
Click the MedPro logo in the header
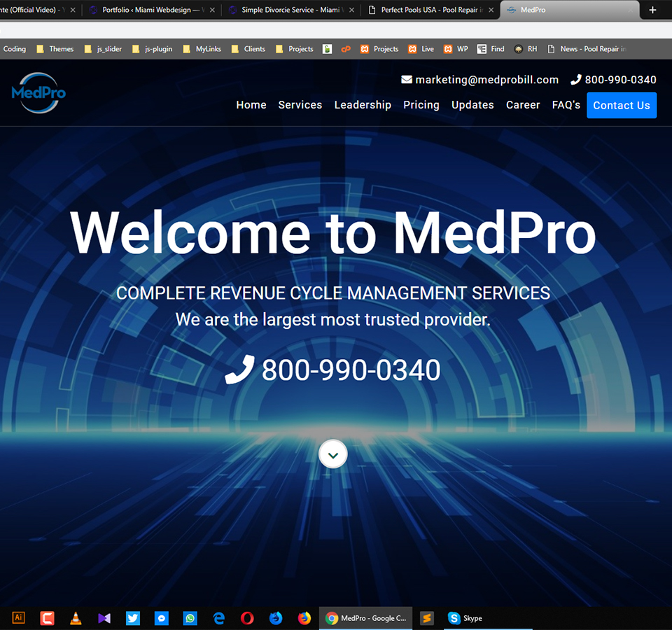[x=38, y=92]
